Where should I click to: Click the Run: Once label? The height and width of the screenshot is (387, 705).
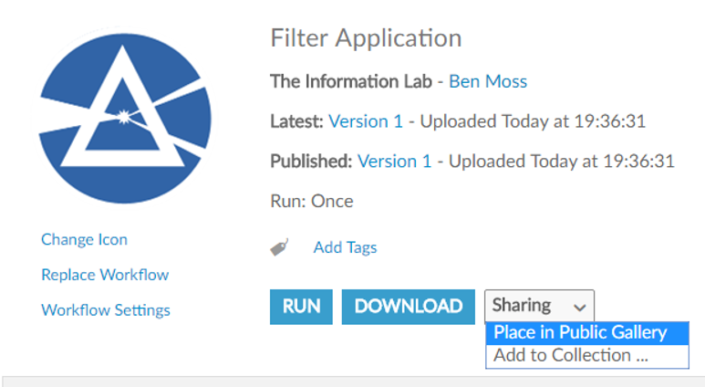[312, 201]
